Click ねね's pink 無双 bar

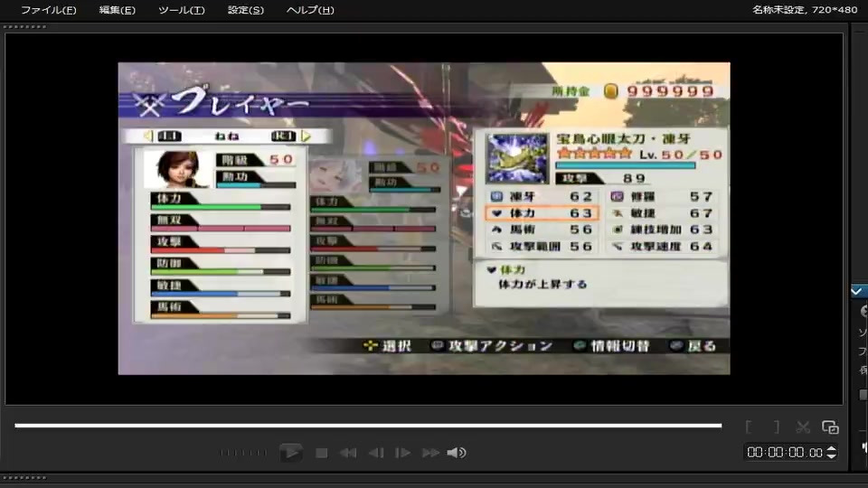221,229
